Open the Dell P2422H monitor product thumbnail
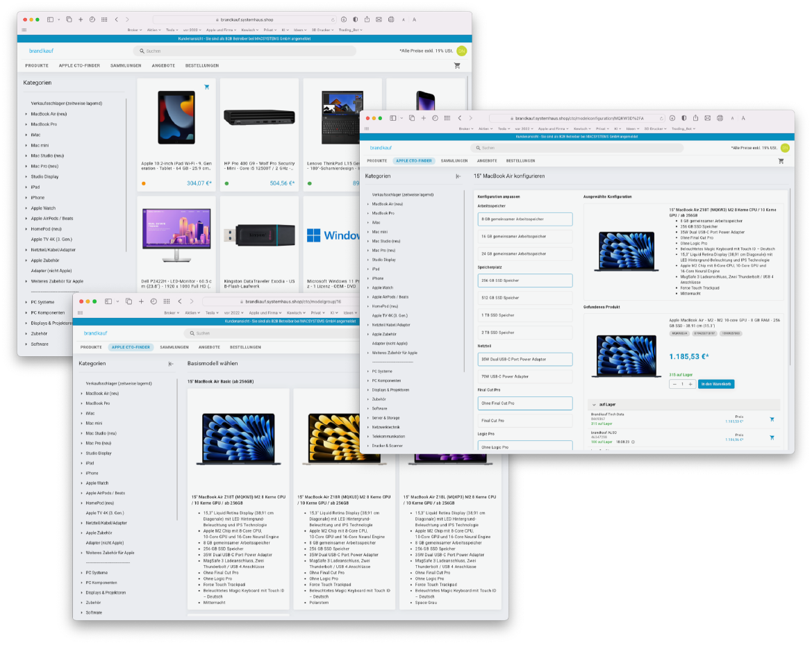The width and height of the screenshot is (812, 645). click(176, 235)
